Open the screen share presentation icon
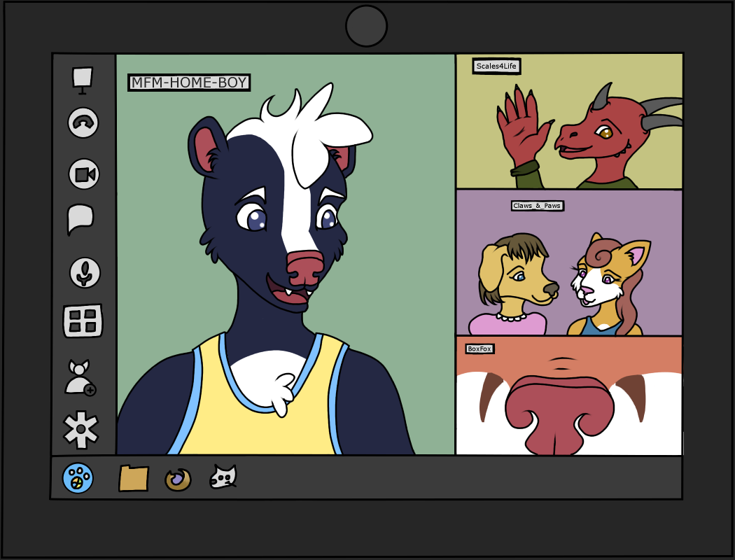 point(83,80)
